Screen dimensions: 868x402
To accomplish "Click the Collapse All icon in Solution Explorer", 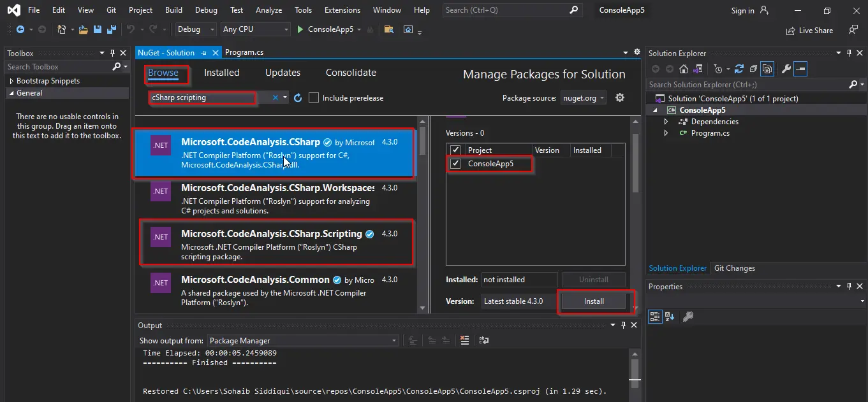I will point(754,69).
